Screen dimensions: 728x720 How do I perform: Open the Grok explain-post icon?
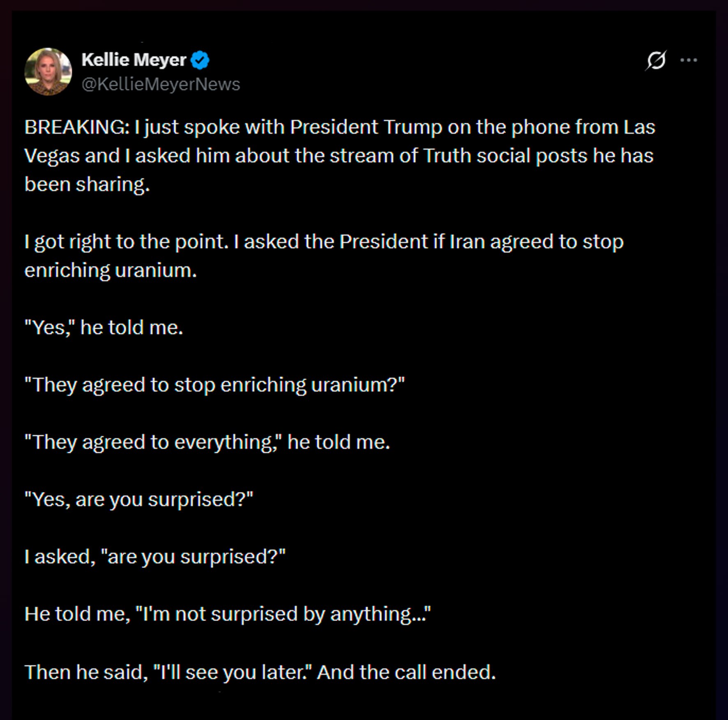coord(656,60)
